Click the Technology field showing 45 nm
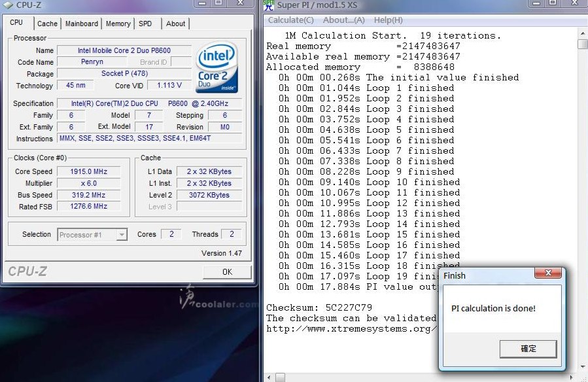The image size is (588, 382). pos(75,86)
